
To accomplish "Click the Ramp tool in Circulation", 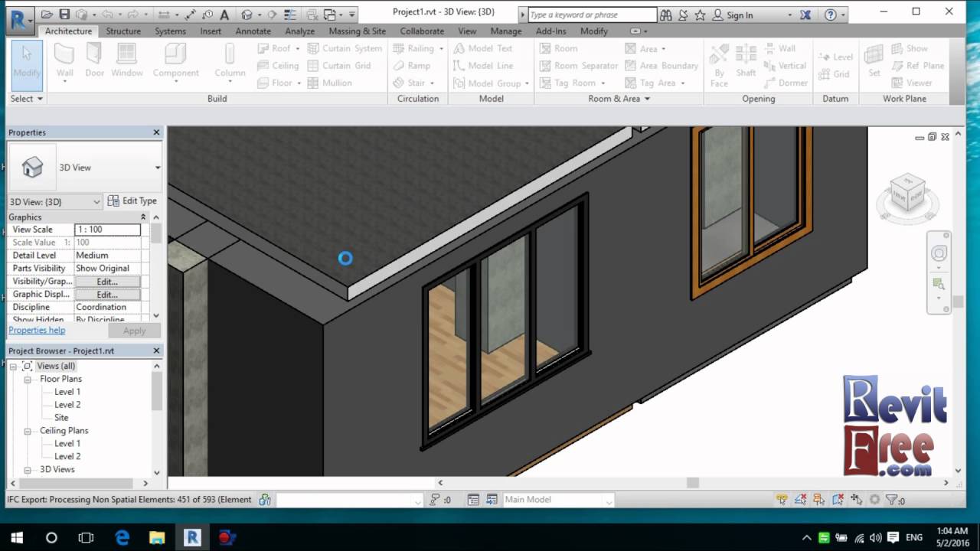I will pyautogui.click(x=412, y=66).
